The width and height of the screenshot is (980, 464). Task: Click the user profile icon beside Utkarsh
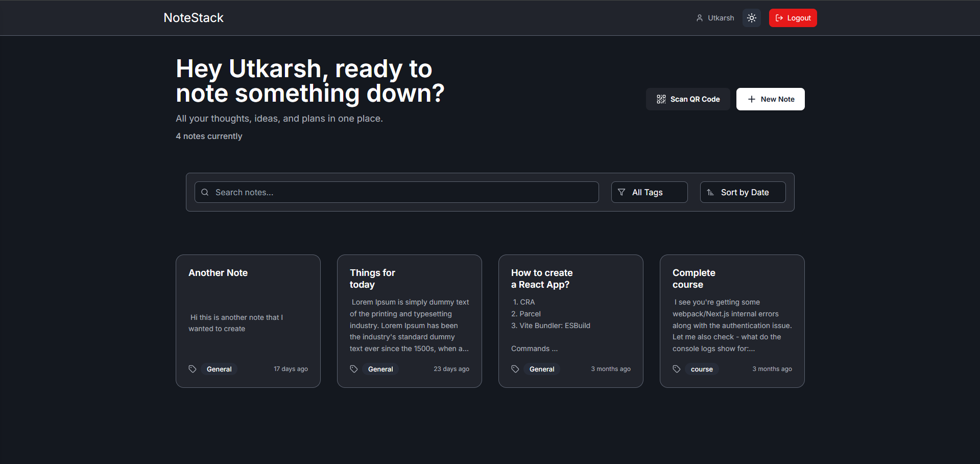[x=699, y=18]
